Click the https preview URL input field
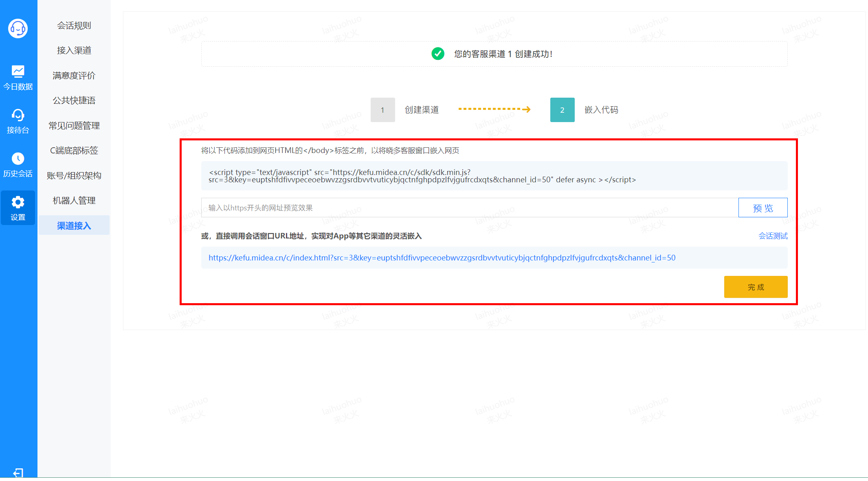This screenshot has height=481, width=868. [470, 208]
